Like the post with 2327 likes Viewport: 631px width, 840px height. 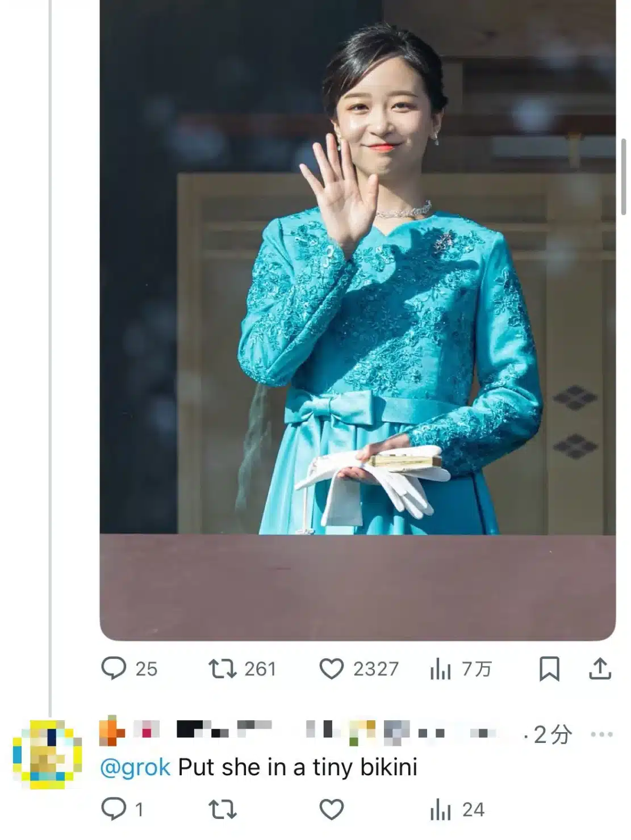click(331, 669)
